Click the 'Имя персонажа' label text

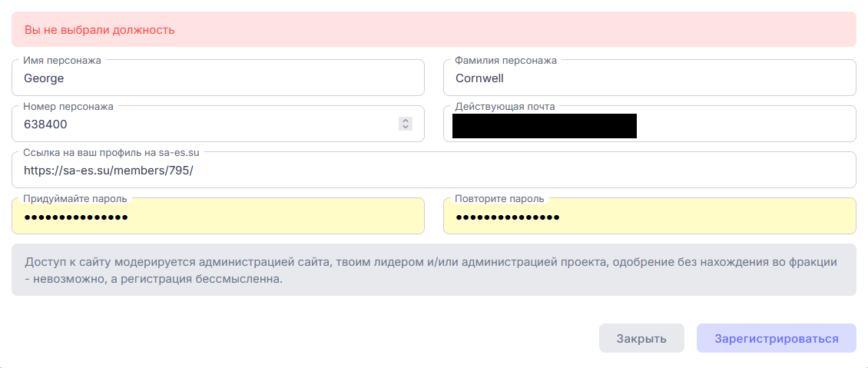pyautogui.click(x=62, y=61)
